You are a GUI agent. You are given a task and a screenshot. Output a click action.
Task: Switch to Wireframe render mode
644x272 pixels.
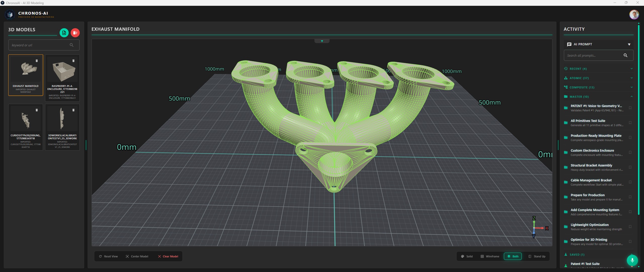(x=490, y=256)
